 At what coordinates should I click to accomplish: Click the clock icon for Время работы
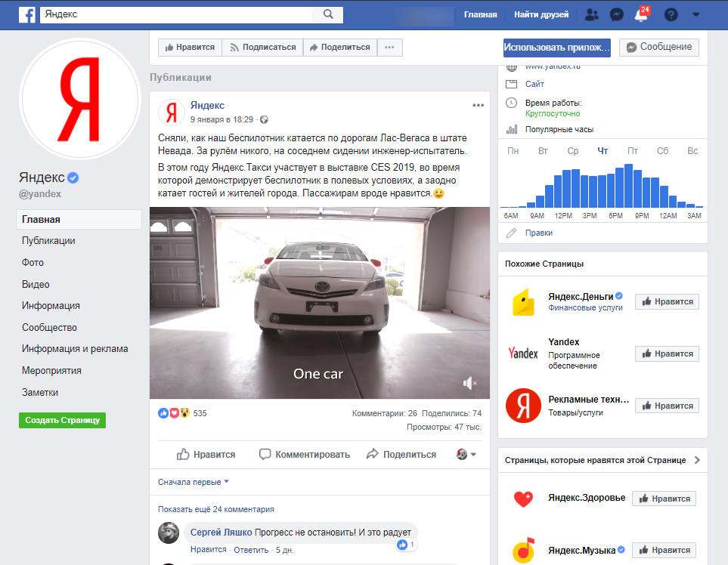point(511,103)
